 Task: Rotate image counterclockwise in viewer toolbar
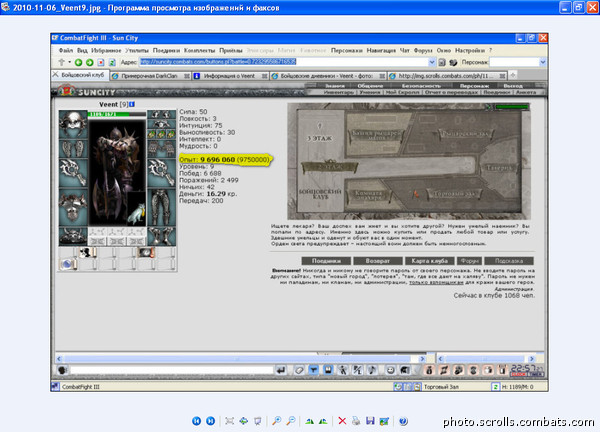(323, 421)
